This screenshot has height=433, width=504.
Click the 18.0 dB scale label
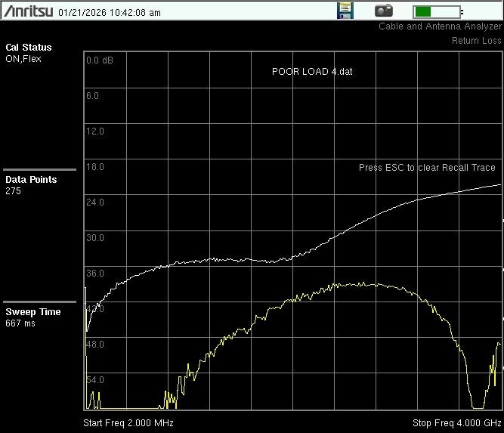[94, 167]
